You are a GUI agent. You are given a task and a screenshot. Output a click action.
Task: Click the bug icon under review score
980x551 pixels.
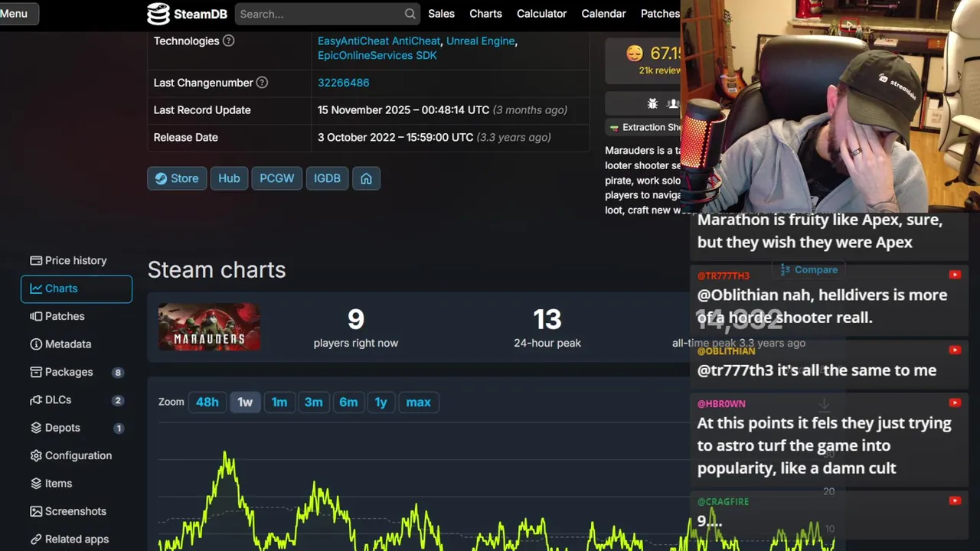652,103
